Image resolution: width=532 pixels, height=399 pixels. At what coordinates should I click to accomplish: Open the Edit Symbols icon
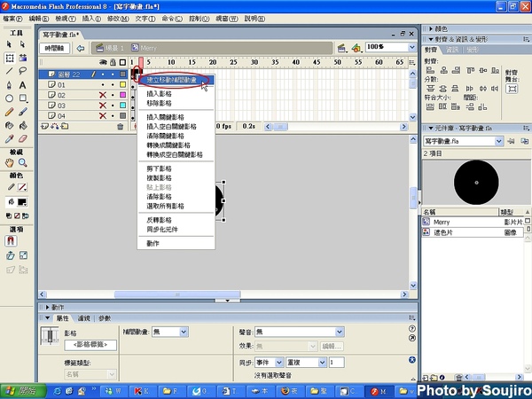[356, 48]
